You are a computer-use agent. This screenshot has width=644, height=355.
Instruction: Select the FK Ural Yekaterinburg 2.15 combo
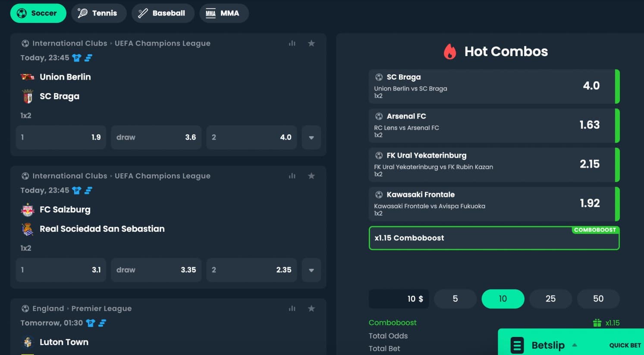pos(494,165)
